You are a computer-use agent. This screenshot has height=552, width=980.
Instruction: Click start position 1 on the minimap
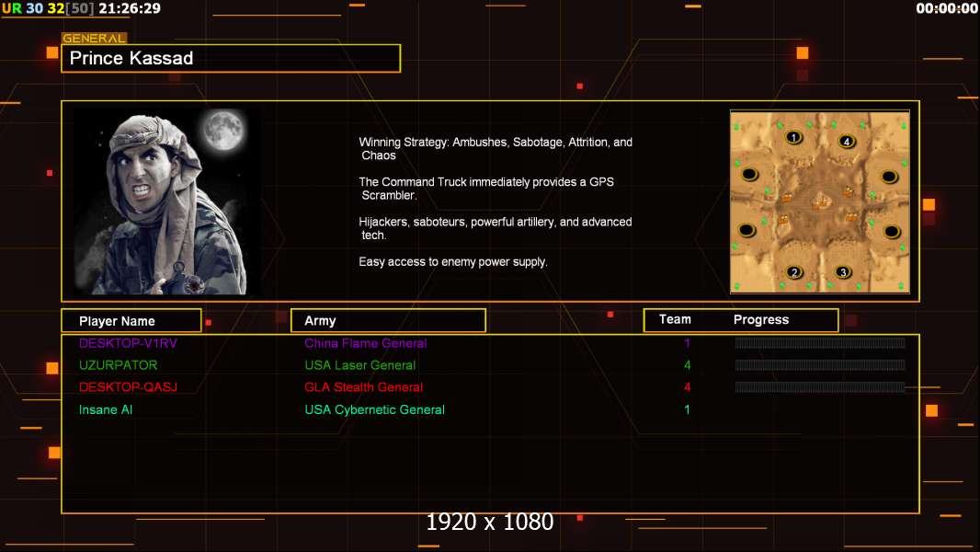click(793, 137)
